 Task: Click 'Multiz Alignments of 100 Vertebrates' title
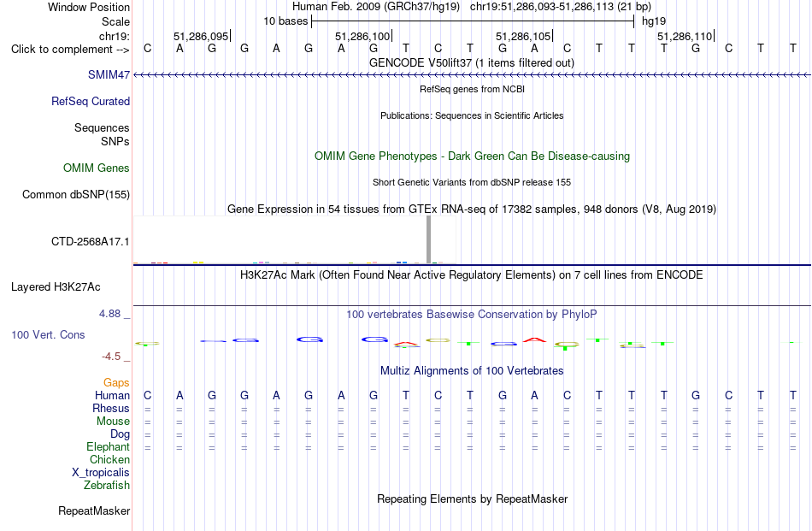tap(472, 370)
